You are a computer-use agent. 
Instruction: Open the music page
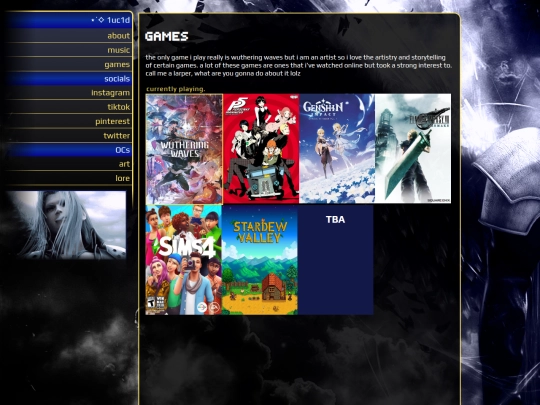coord(118,50)
